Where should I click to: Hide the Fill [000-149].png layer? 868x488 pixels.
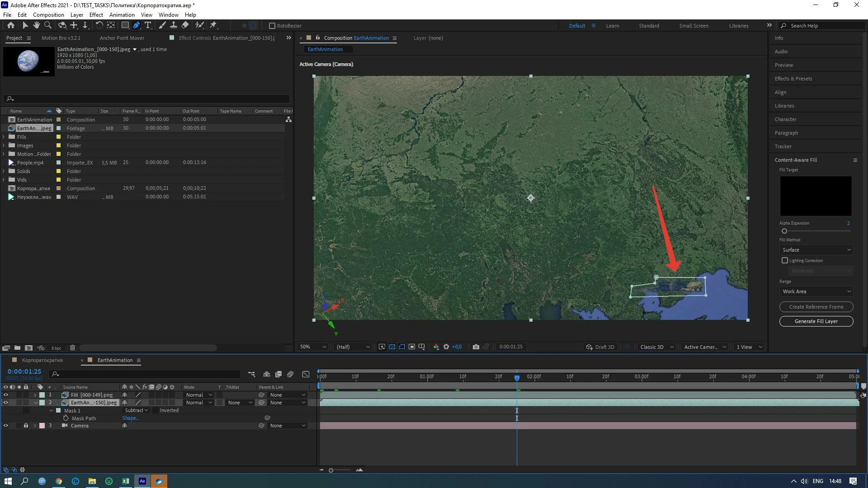click(x=5, y=395)
